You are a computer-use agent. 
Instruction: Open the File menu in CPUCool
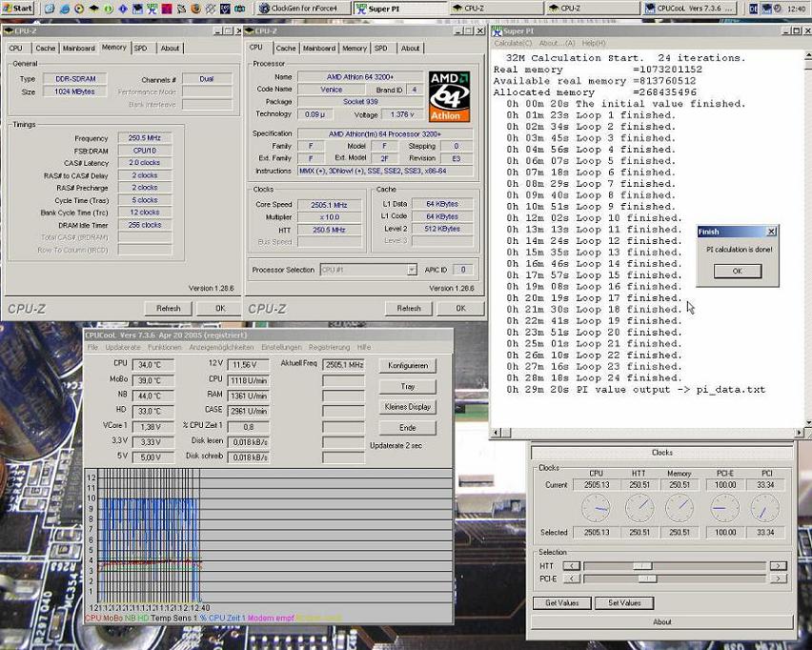pos(92,347)
